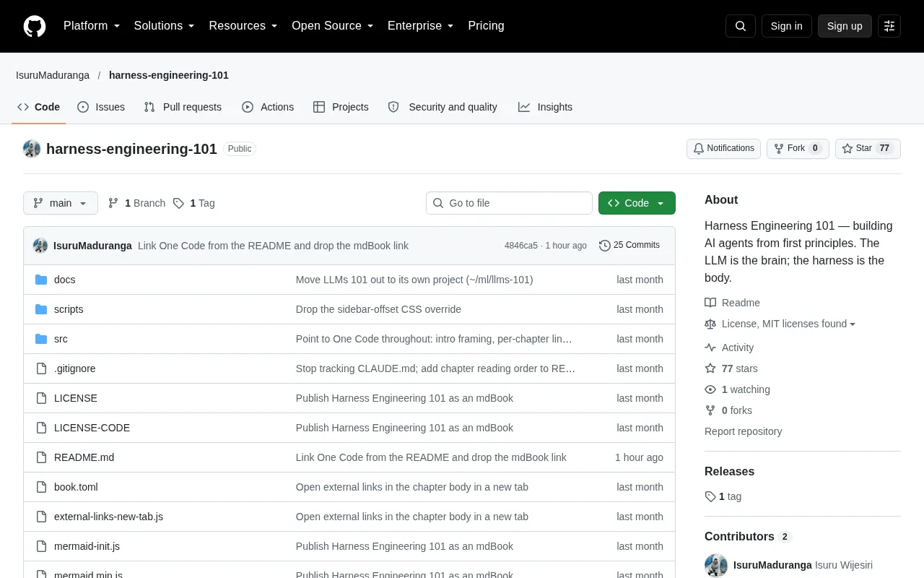Open the 1 Branch link
924x578 pixels.
136,203
